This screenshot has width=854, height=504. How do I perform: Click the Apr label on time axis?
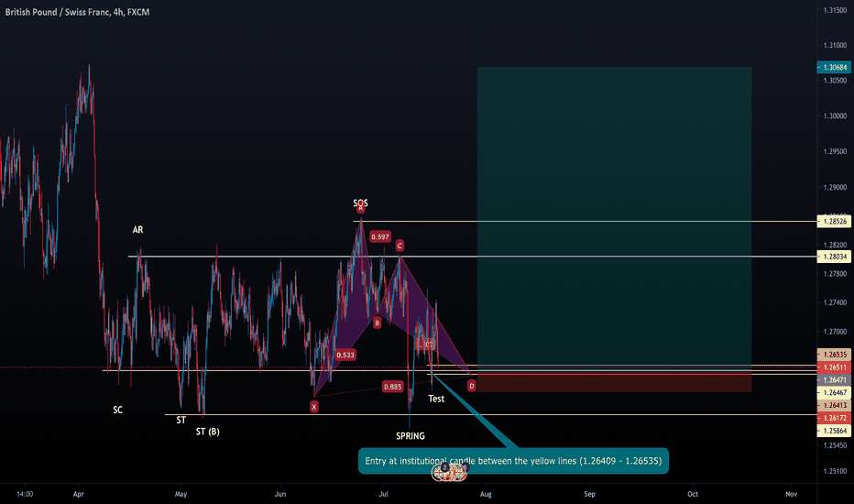click(79, 494)
